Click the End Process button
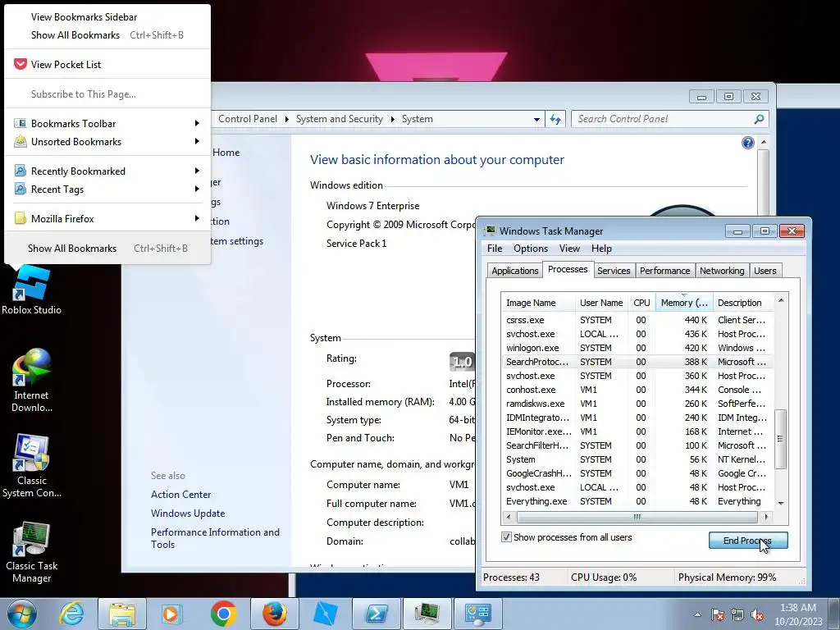The image size is (840, 630). click(748, 541)
